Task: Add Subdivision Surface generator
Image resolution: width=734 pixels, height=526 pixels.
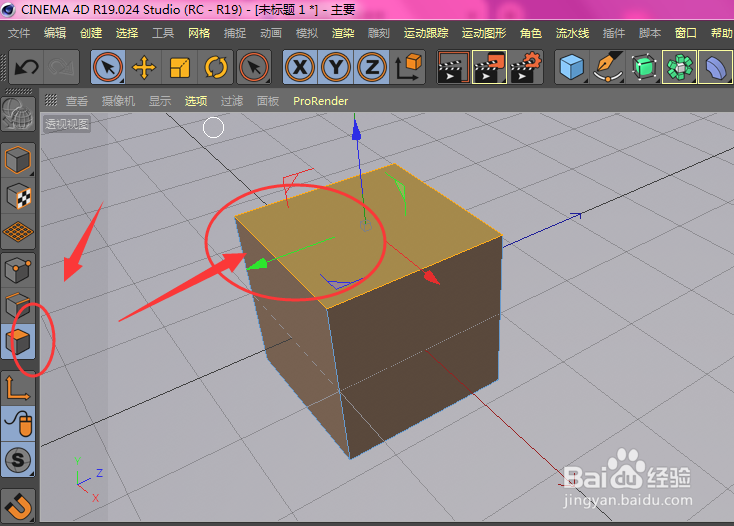Action: pyautogui.click(x=643, y=68)
